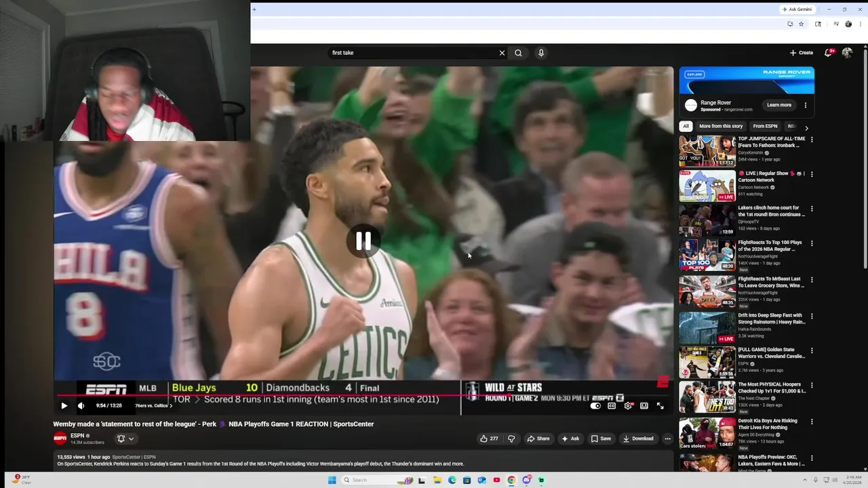Open notification bell dropdown next to ESPN
Image resolution: width=868 pixels, height=488 pixels.
coord(125,439)
